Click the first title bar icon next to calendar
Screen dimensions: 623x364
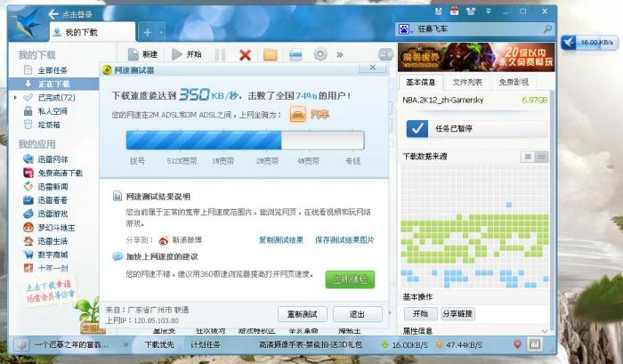point(438,12)
